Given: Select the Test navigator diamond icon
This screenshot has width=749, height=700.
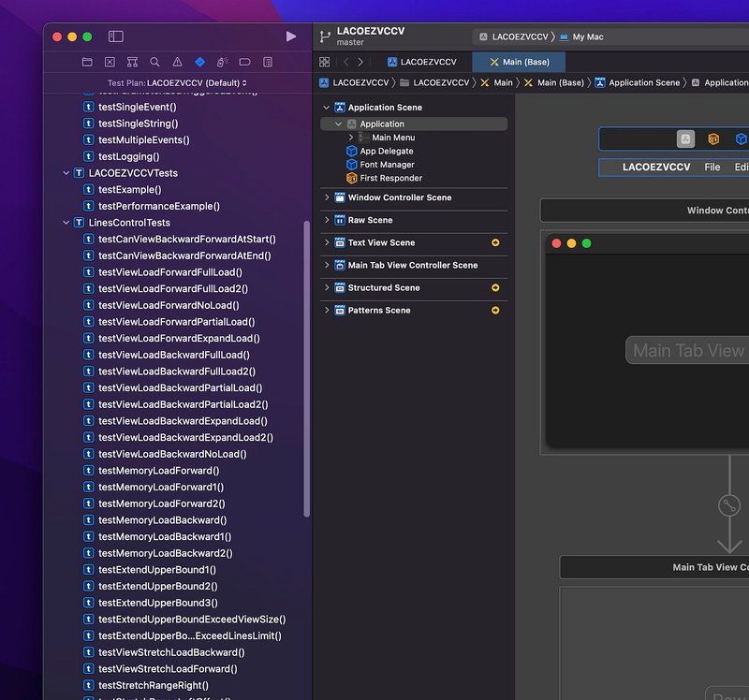Looking at the screenshot, I should point(200,62).
